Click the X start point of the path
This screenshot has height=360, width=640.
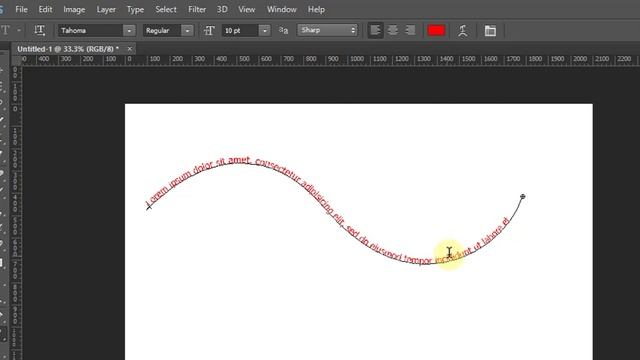(x=149, y=207)
